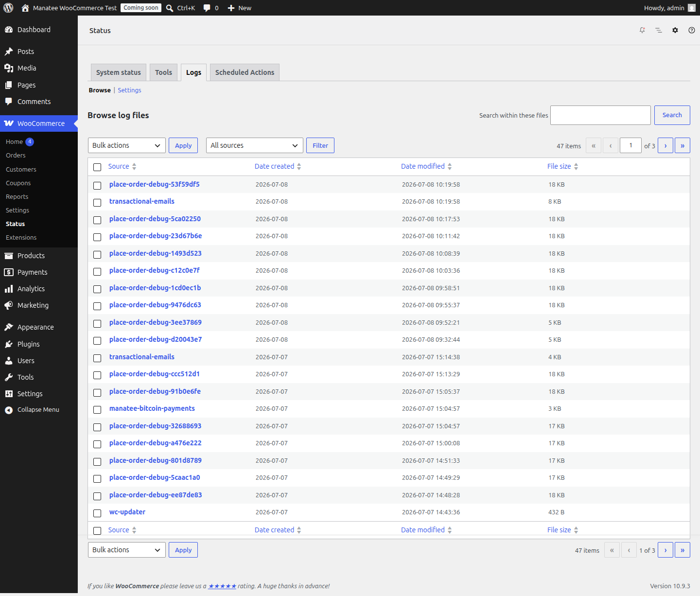The height and width of the screenshot is (596, 700).
Task: Click the plus New content icon
Action: (x=231, y=8)
